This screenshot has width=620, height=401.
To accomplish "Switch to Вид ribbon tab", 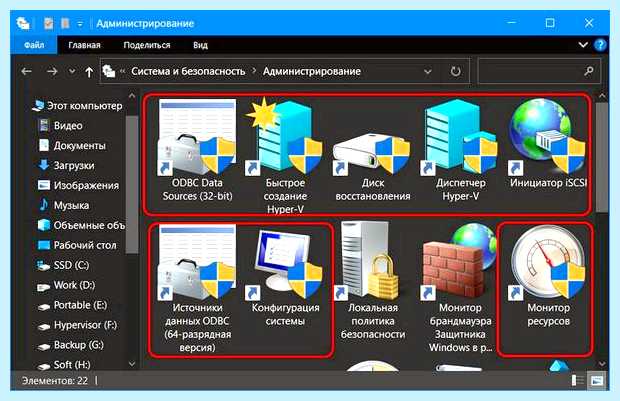I will [x=200, y=45].
